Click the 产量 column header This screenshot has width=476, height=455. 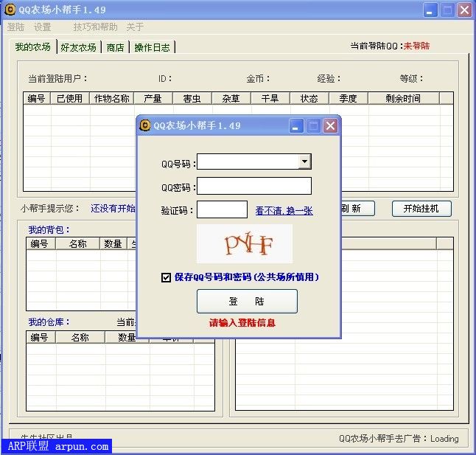coord(153,98)
